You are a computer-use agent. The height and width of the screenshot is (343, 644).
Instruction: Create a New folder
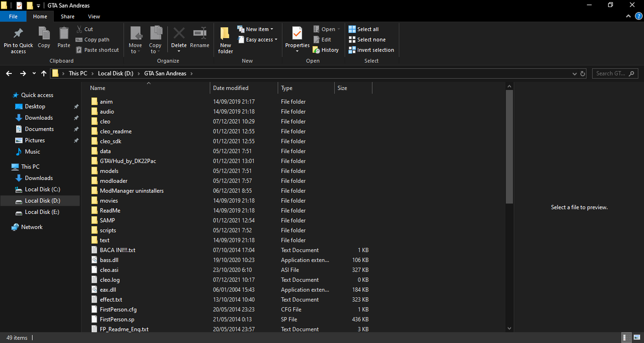coord(225,40)
